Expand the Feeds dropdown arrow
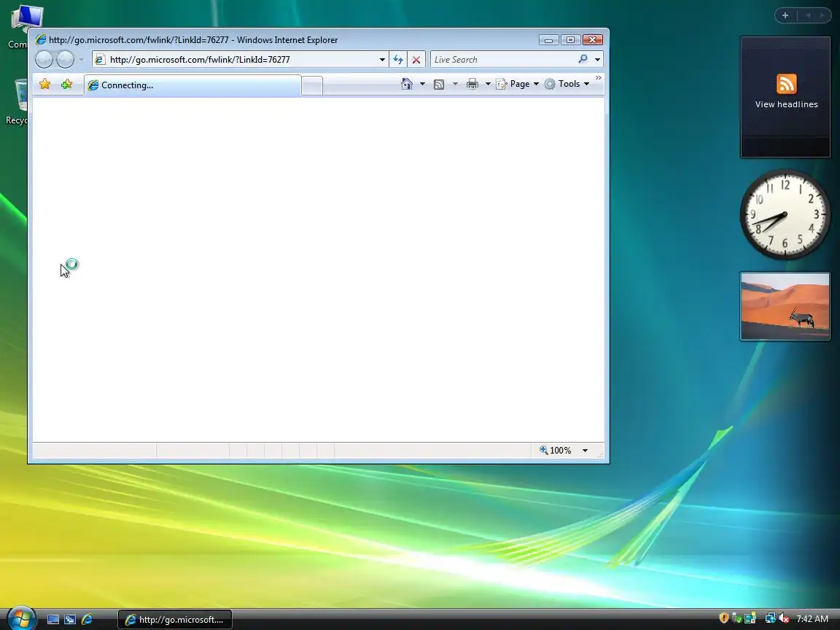The height and width of the screenshot is (630, 840). tap(455, 84)
